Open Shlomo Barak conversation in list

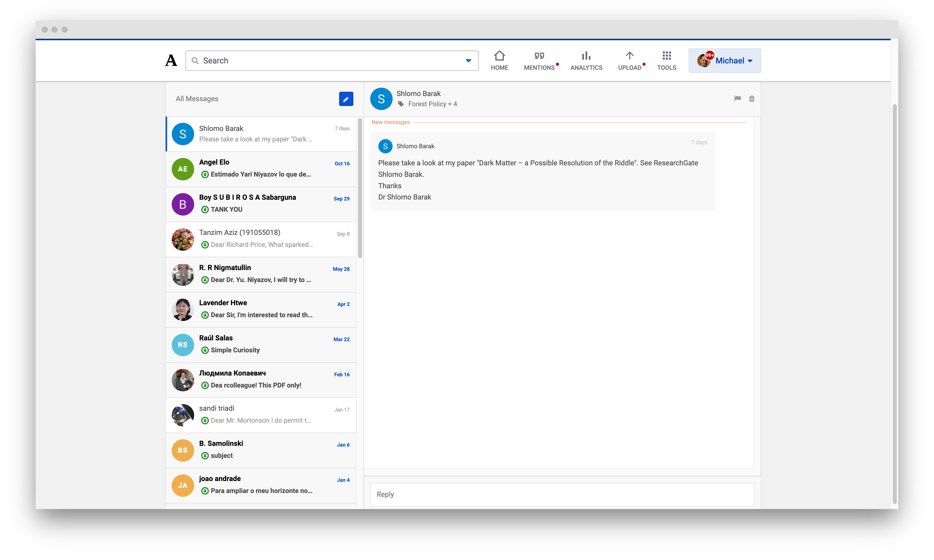[x=261, y=134]
